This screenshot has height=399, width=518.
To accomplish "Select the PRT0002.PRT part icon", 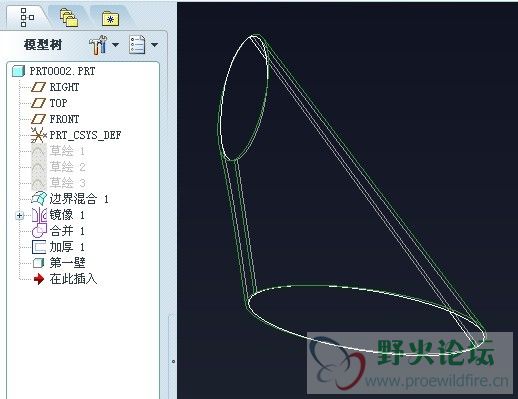I will [18, 71].
